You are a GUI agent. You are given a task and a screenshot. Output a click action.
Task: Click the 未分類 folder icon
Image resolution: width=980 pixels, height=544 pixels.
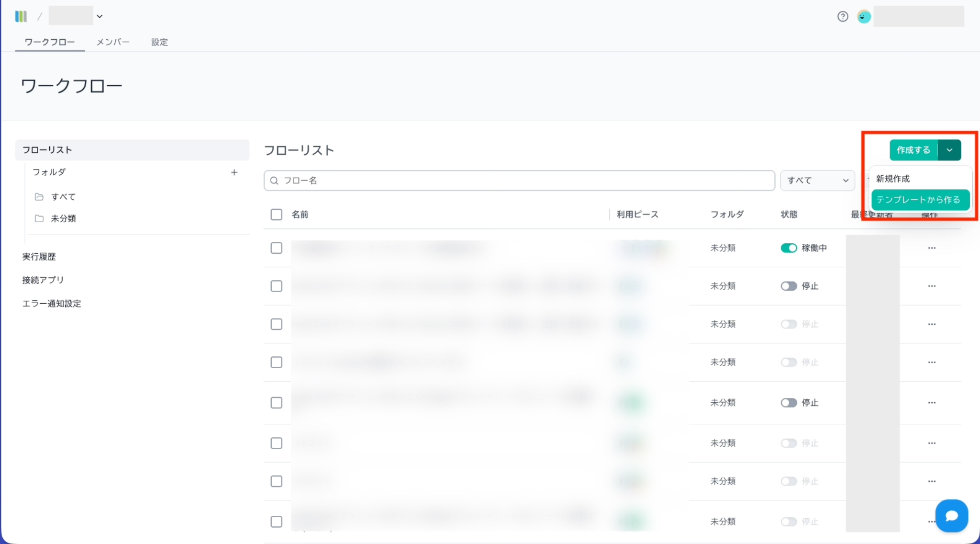39,218
